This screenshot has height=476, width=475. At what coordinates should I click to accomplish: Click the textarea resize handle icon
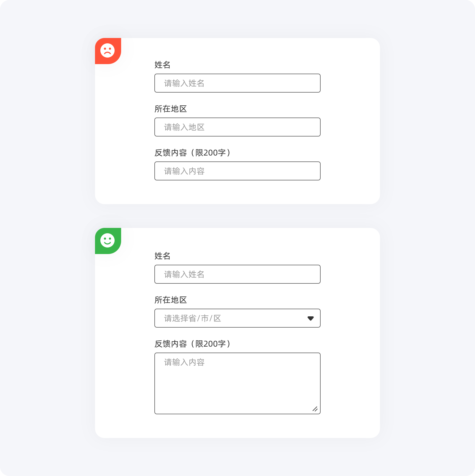click(x=315, y=409)
